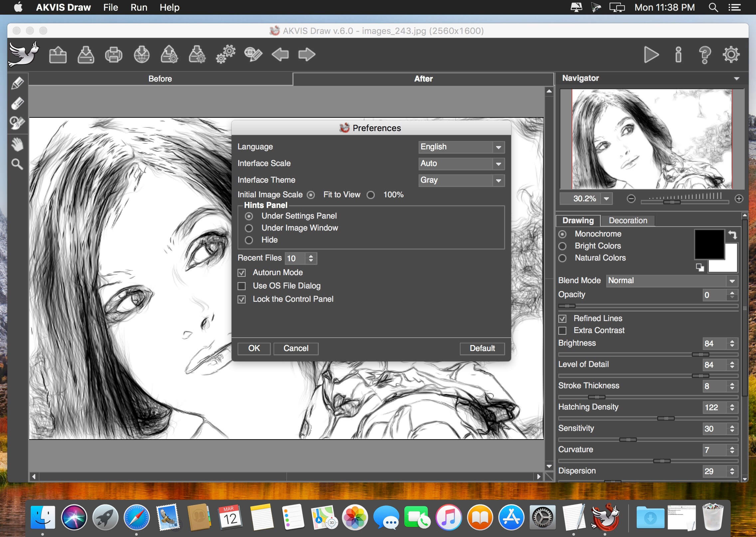Select Fit to View radio button
This screenshot has height=537, width=756.
pyautogui.click(x=311, y=195)
